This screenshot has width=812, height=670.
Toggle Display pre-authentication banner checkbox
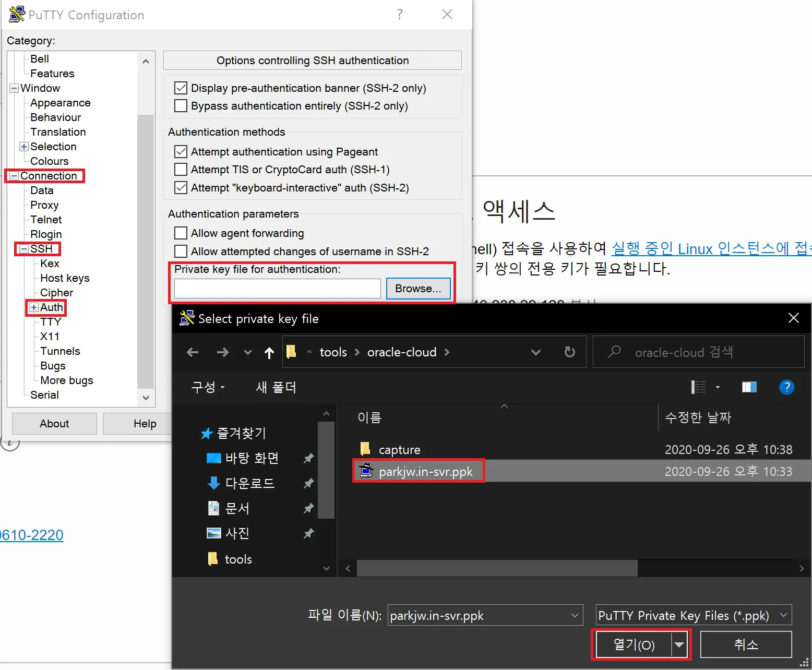coord(181,88)
